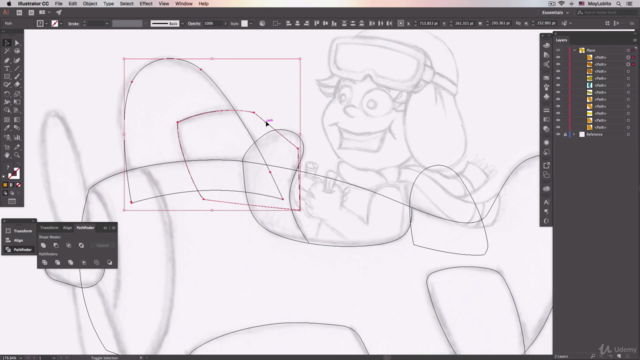Select the Scale tool
The width and height of the screenshot is (640, 360).
17,93
